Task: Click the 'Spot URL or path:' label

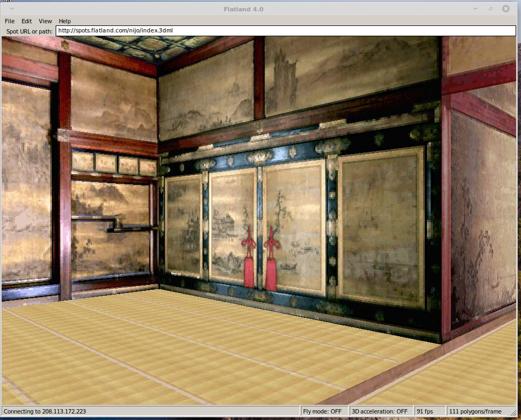Action: pyautogui.click(x=30, y=31)
